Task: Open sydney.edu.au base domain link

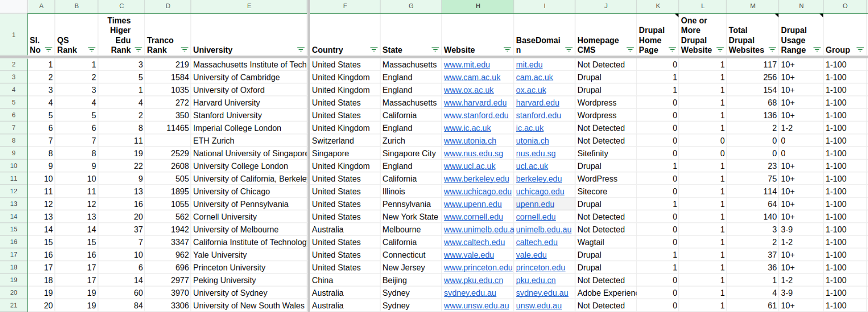Action: click(542, 293)
